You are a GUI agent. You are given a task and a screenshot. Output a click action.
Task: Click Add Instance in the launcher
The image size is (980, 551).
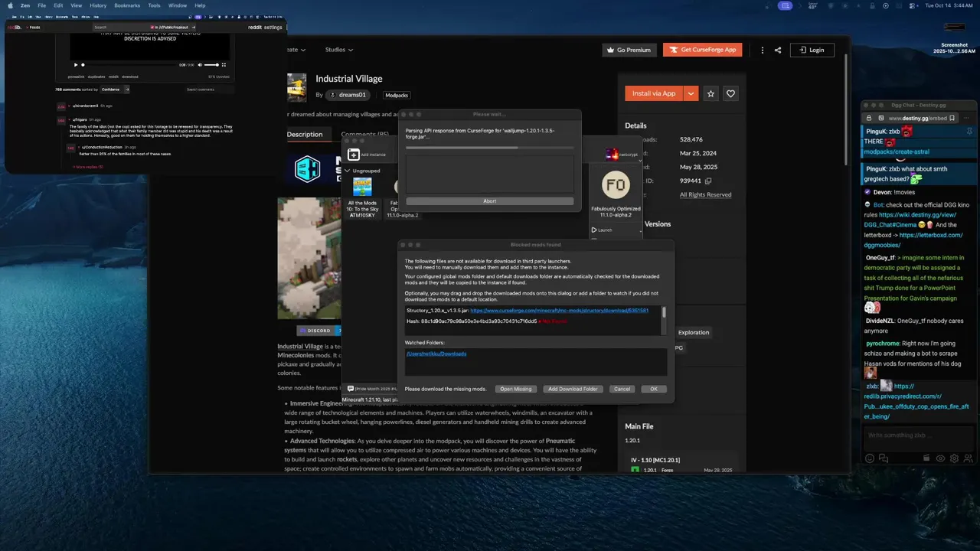368,155
